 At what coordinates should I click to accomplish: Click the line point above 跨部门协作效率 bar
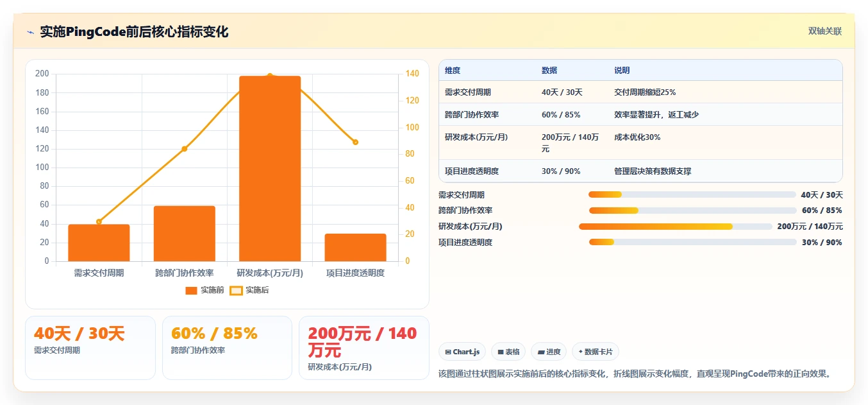click(185, 149)
